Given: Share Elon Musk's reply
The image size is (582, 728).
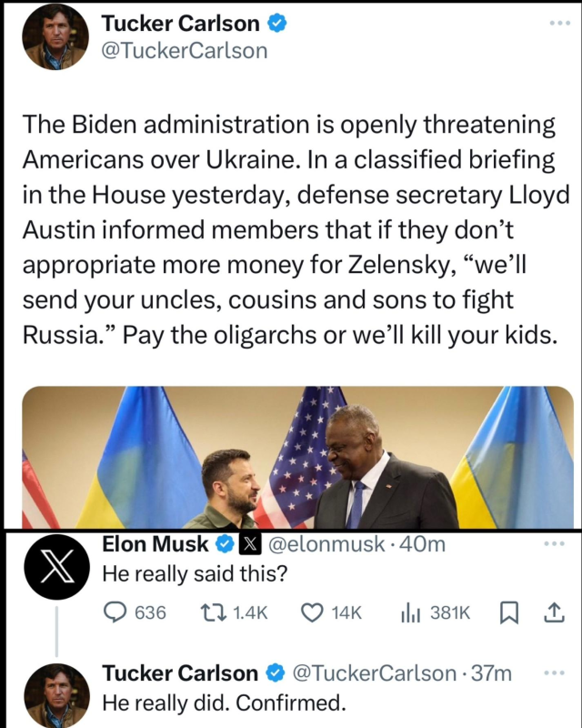Looking at the screenshot, I should pos(553,613).
